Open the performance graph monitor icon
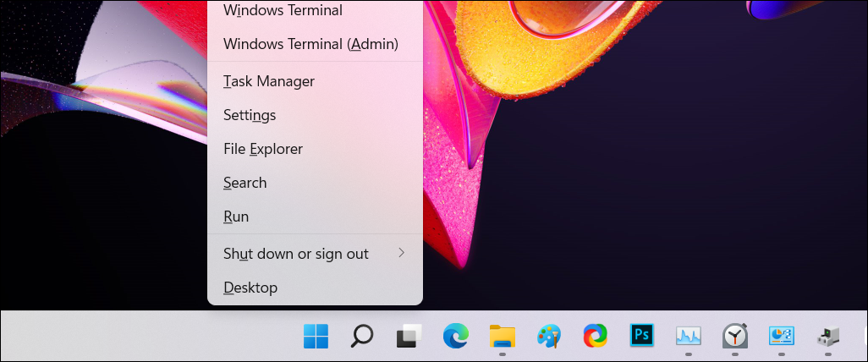Viewport: 868px width, 362px height. (688, 336)
